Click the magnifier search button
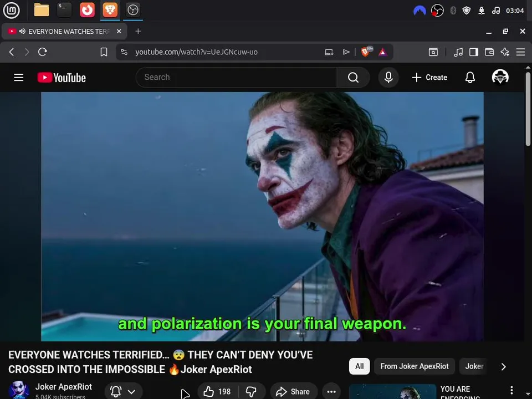This screenshot has width=532, height=399. coord(353,78)
